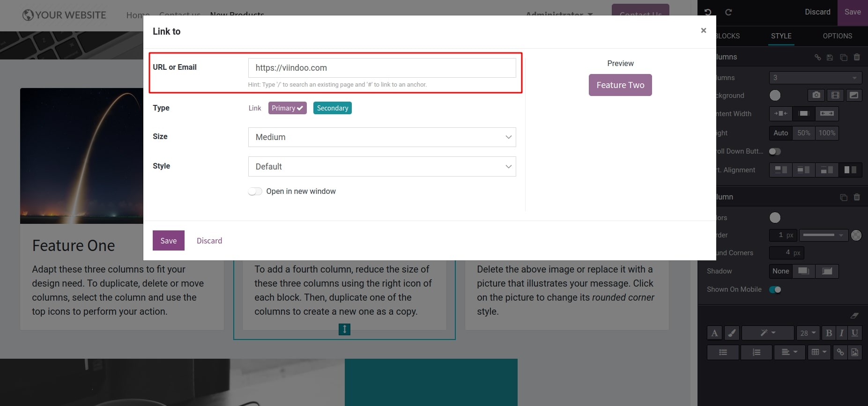Enable the Scroll Down Button toggle
This screenshot has width=868, height=406.
775,151
